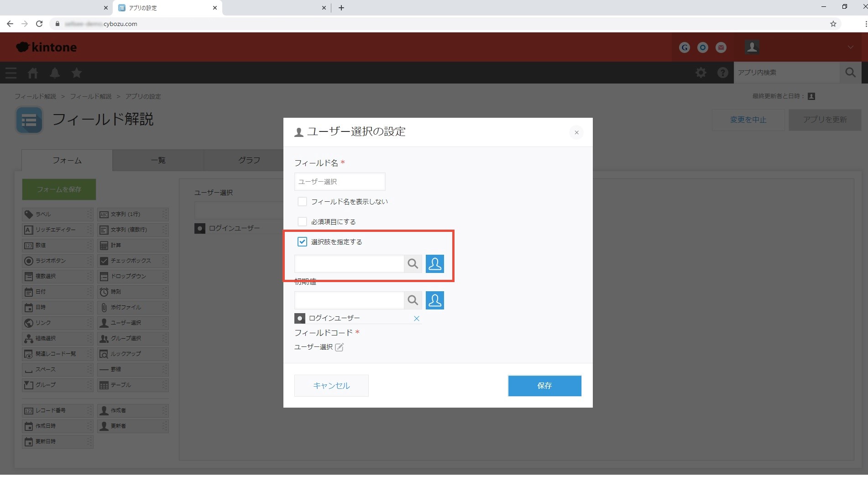
Task: Click the アプリ内検索 search box
Action: pyautogui.click(x=787, y=73)
